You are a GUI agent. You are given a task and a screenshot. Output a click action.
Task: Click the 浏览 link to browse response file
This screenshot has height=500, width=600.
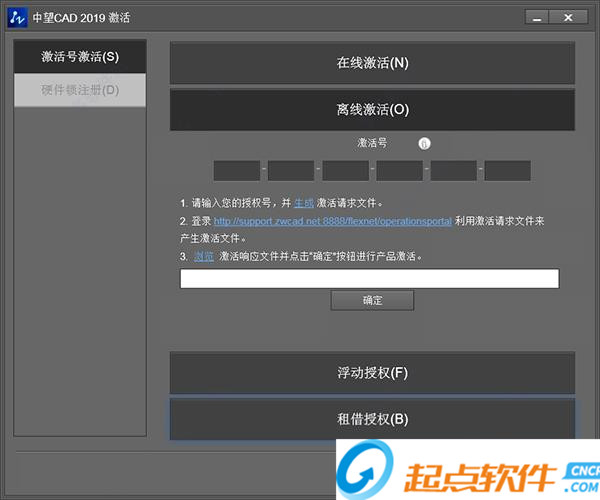pos(204,256)
